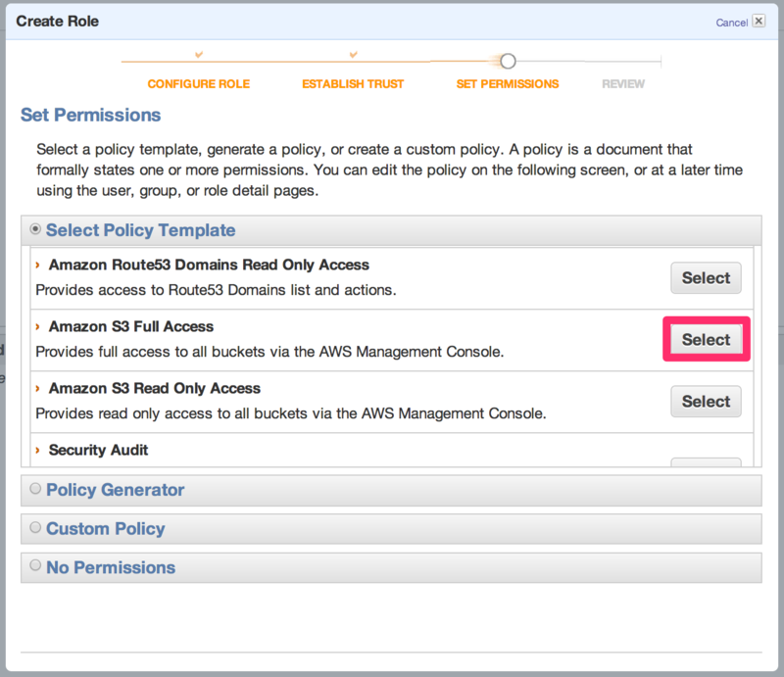
Task: Open the SET PERMISSIONS step label
Action: click(508, 84)
